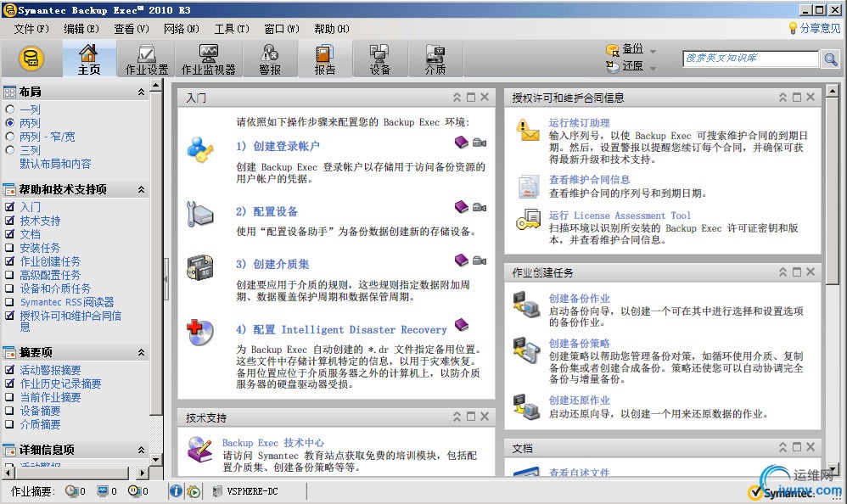
Task: Click the 运行续订助理 warning envelope icon
Action: click(527, 130)
